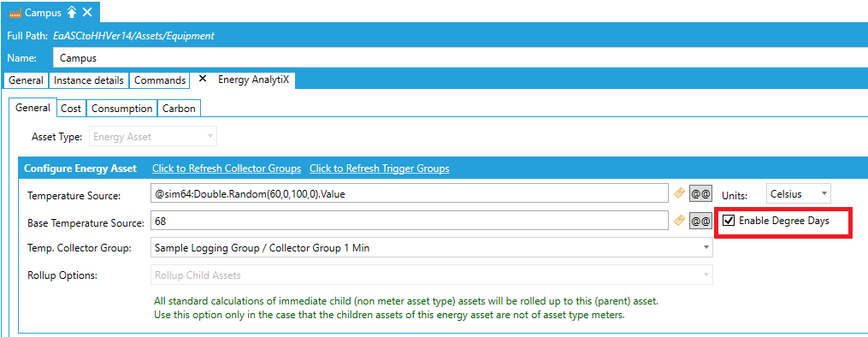Click to Refresh Collector Groups link
868x337 pixels.
pos(227,168)
